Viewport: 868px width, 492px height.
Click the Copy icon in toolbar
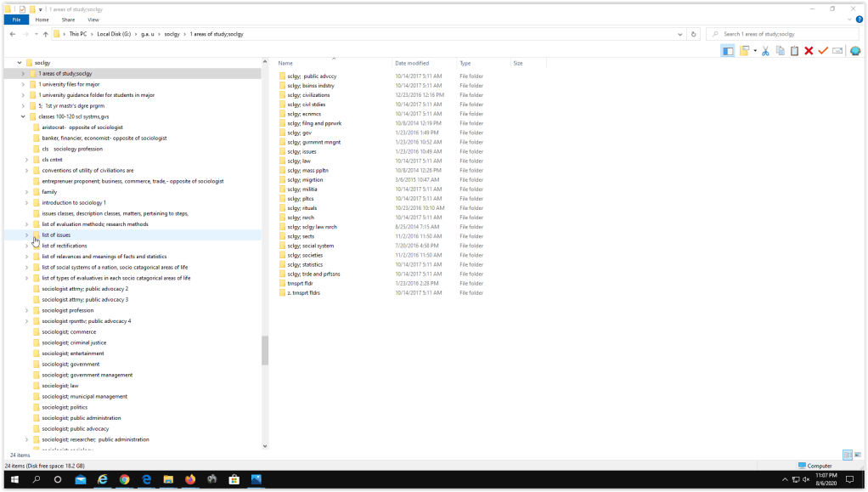click(x=780, y=51)
